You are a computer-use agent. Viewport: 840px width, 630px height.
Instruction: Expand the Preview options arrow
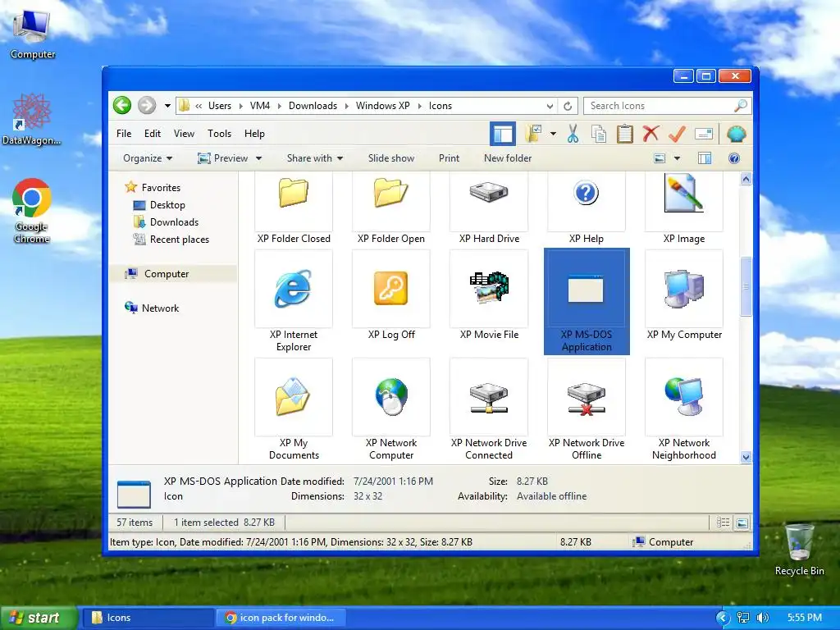[258, 158]
